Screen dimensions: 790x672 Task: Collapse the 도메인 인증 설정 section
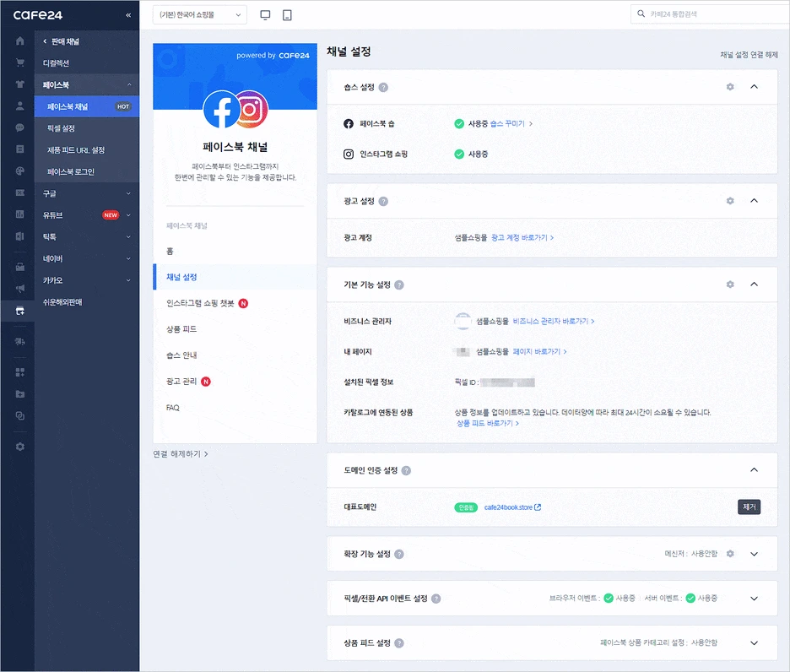pos(755,470)
